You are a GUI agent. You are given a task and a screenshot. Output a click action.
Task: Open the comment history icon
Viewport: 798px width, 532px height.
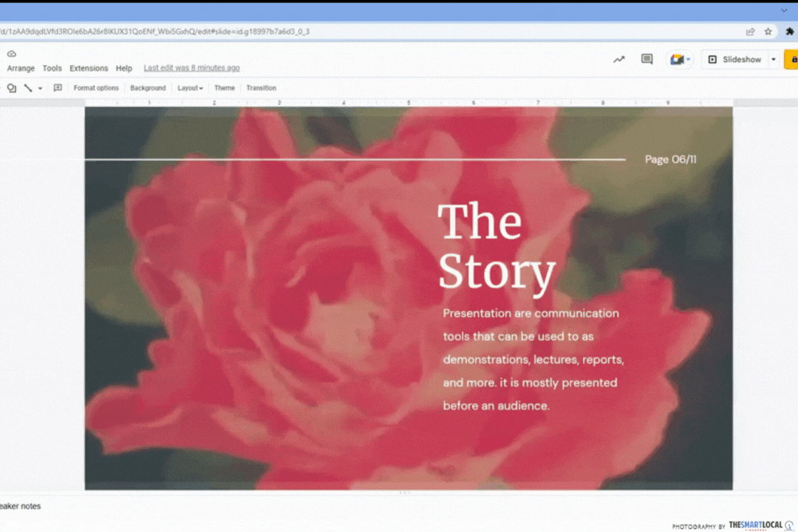point(647,59)
